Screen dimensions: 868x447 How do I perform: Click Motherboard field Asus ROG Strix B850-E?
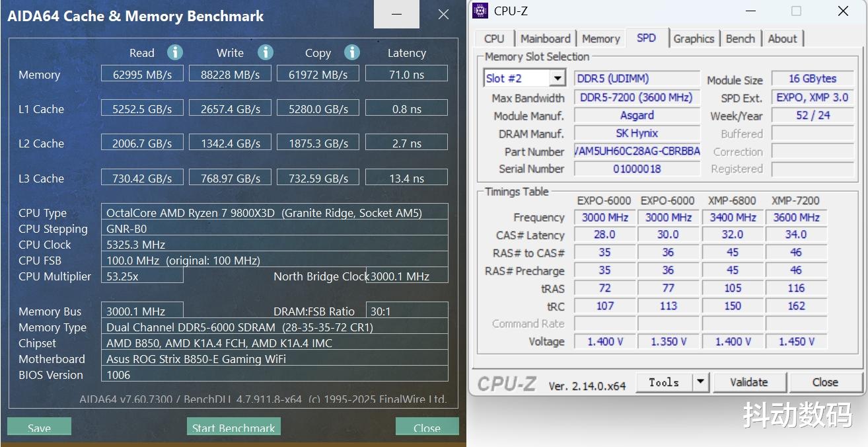point(274,358)
